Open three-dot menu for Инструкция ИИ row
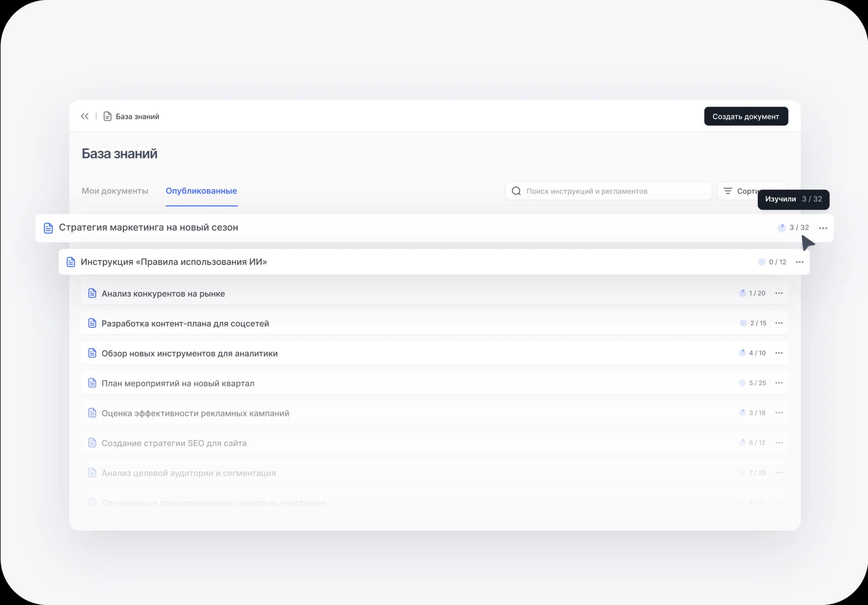This screenshot has height=605, width=868. (x=799, y=262)
